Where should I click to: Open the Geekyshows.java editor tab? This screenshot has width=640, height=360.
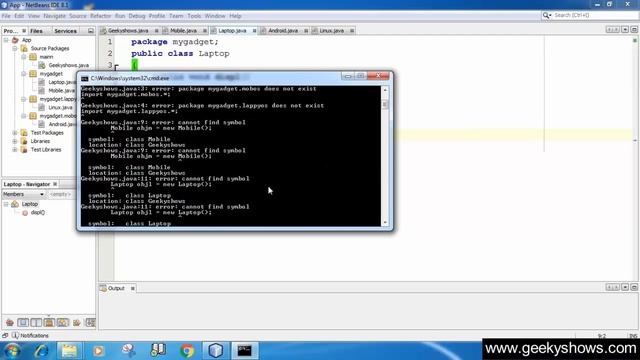(128, 31)
